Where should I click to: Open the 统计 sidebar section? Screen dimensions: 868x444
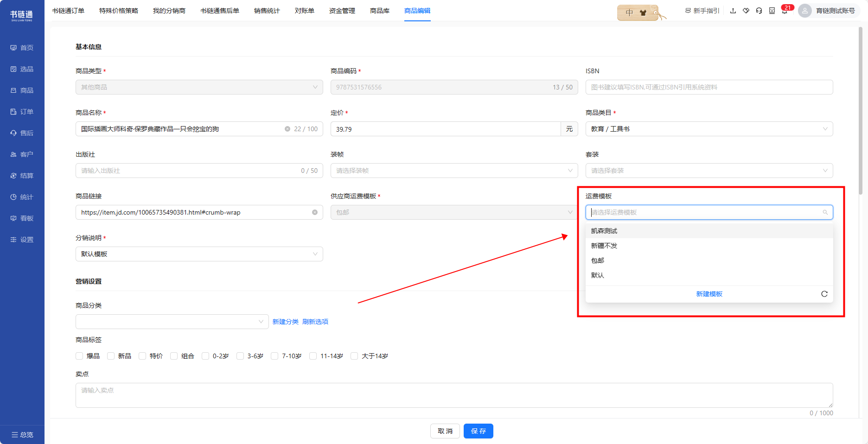pos(22,197)
